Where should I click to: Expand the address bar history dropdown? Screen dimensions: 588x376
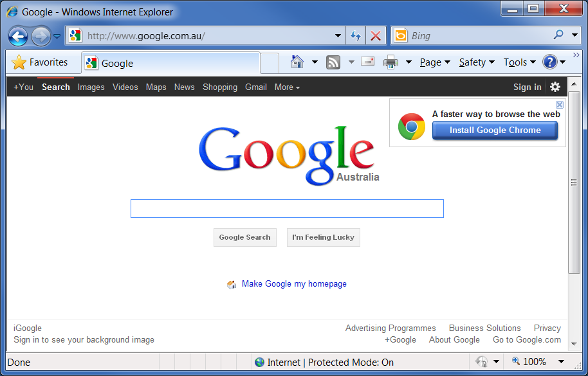(338, 36)
